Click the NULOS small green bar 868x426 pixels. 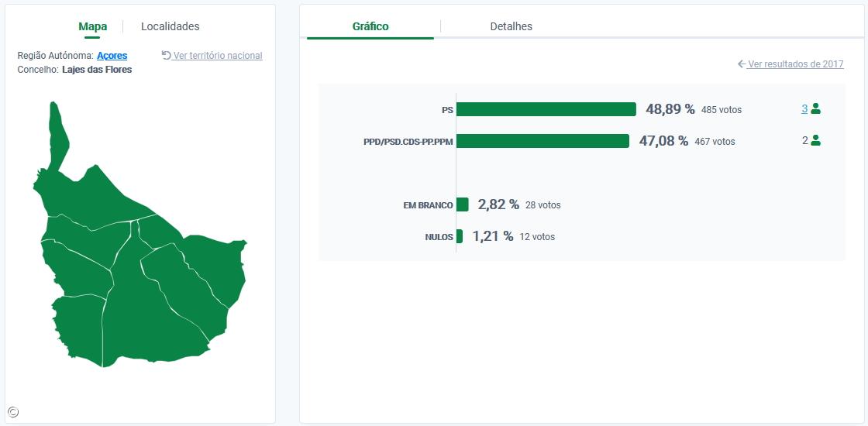(460, 236)
